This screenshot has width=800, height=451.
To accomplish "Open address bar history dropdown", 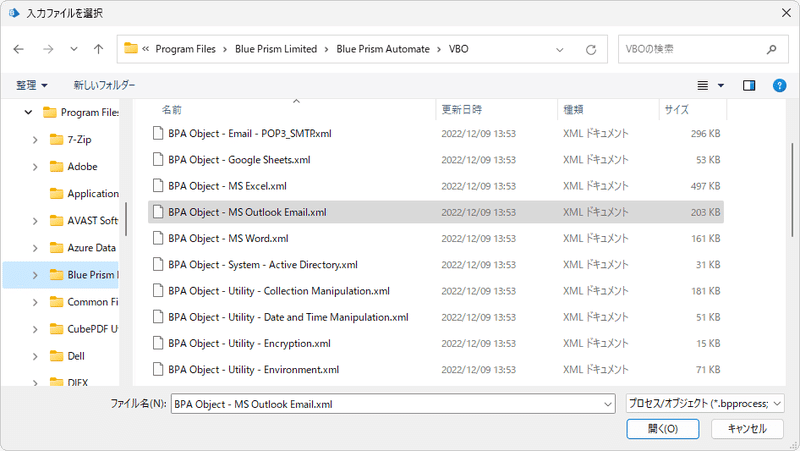I will (x=560, y=49).
